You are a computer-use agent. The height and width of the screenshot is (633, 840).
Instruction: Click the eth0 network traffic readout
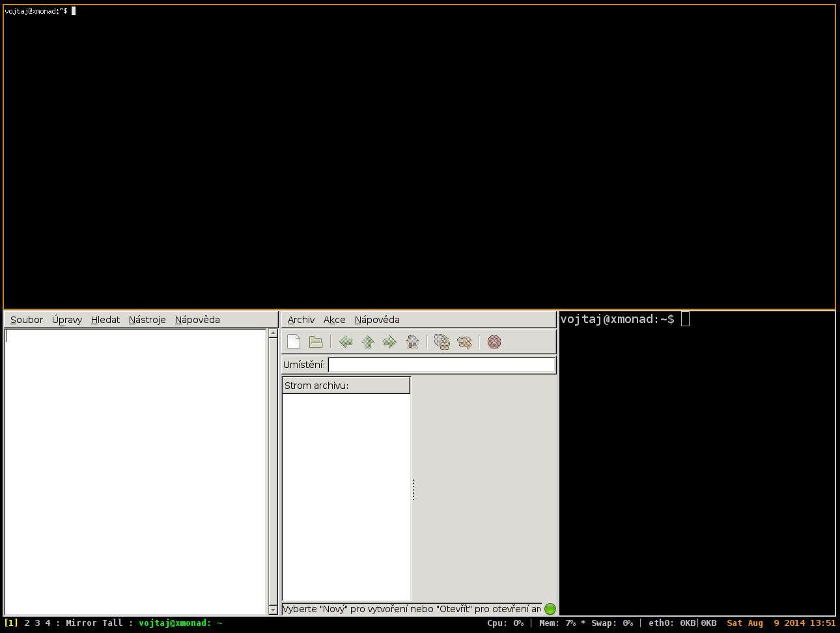click(682, 623)
